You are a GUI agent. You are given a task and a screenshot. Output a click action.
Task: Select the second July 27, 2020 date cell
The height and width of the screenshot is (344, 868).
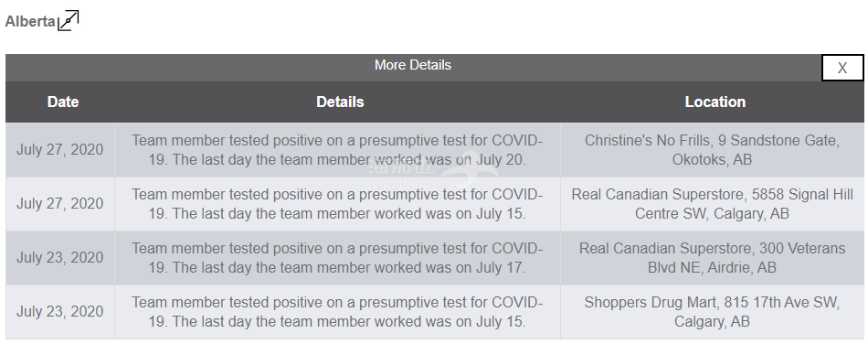[x=59, y=204]
